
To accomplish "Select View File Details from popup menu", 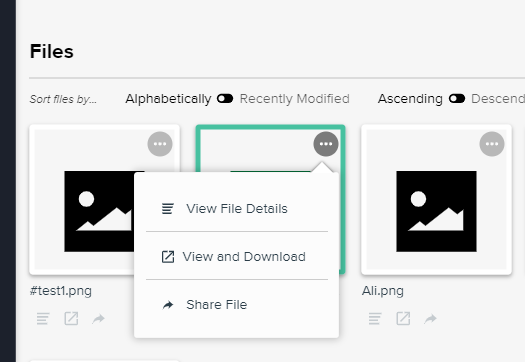I will pos(237,209).
